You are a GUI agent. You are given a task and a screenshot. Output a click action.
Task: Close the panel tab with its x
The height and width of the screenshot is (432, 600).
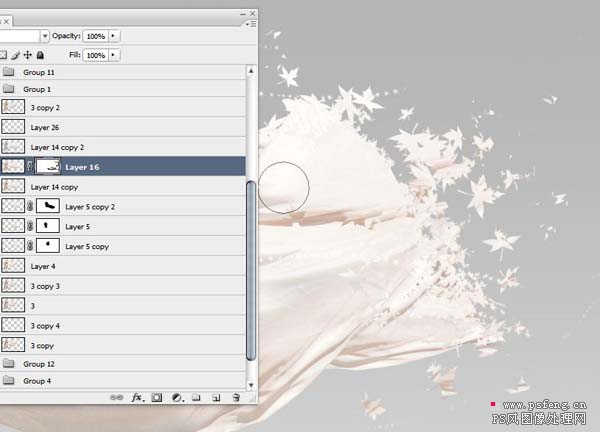tap(6, 21)
